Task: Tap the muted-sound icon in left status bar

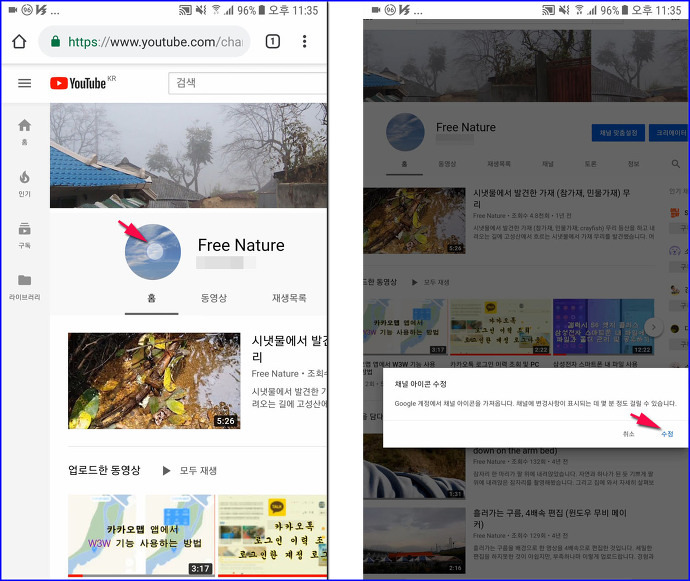Action: coord(201,10)
